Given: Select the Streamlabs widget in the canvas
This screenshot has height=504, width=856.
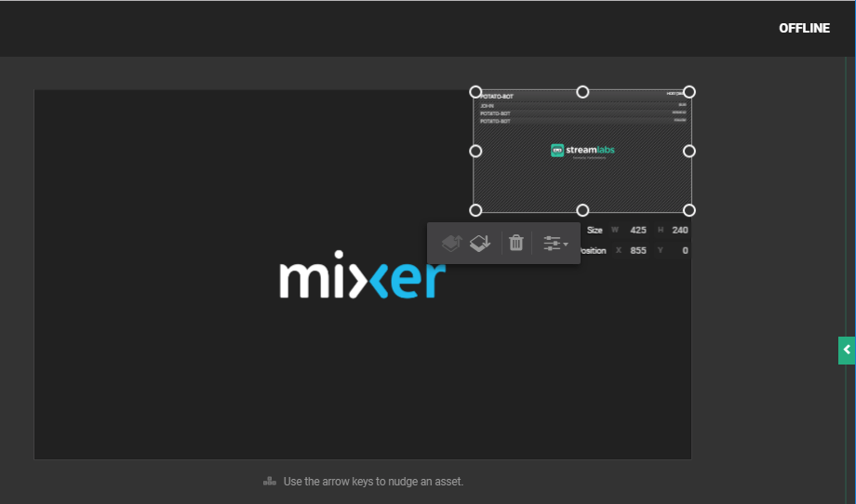Looking at the screenshot, I should coord(582,151).
